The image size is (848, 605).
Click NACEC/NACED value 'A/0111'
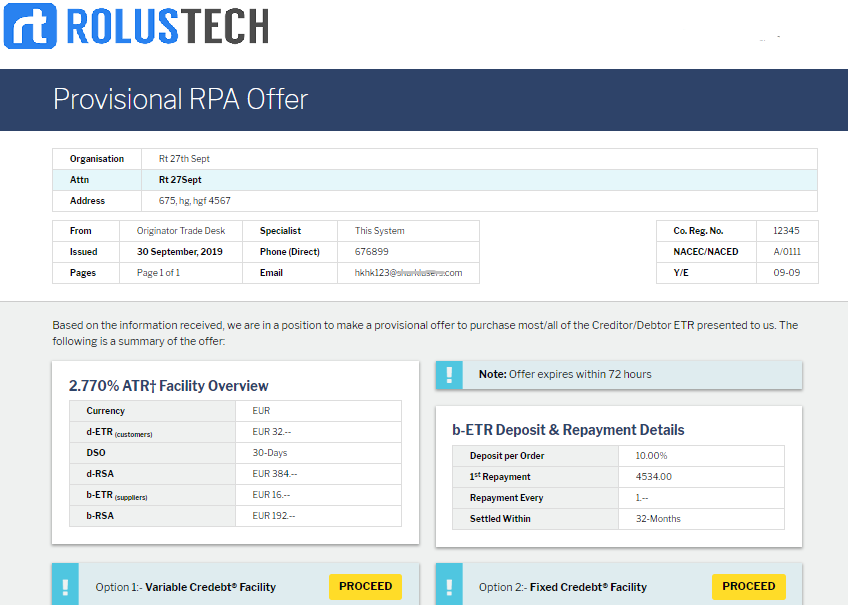pos(787,252)
